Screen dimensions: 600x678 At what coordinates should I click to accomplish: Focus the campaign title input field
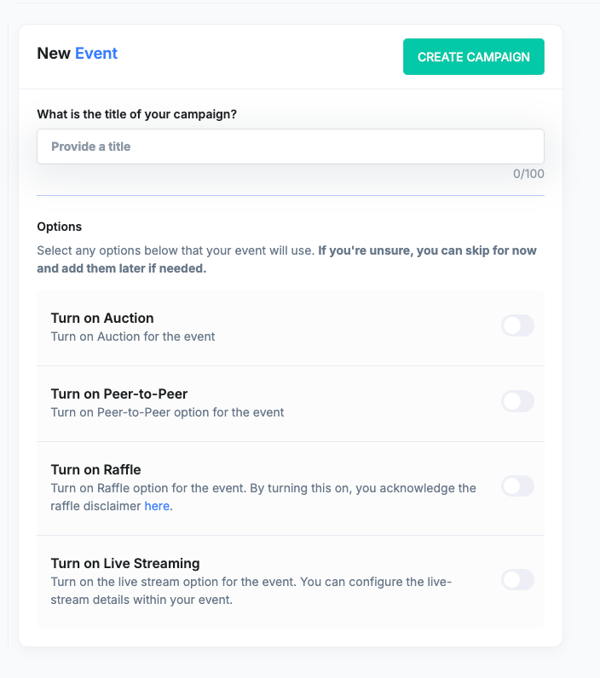(290, 146)
